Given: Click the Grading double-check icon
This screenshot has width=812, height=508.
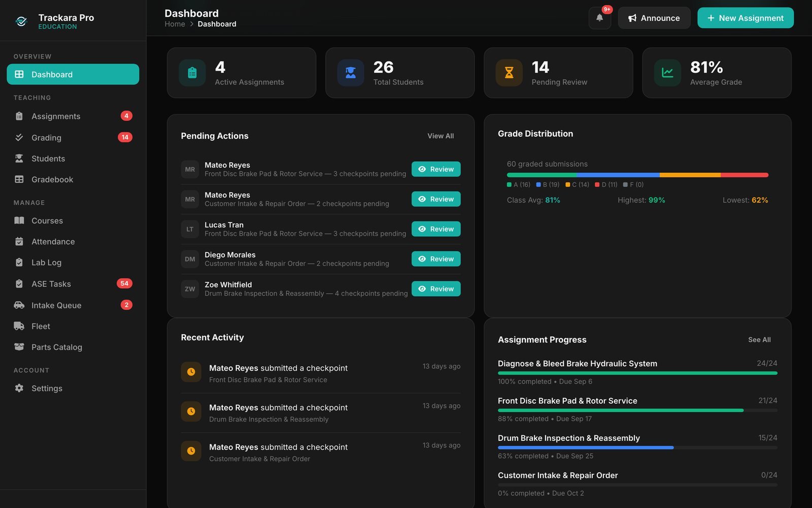Looking at the screenshot, I should pyautogui.click(x=19, y=137).
